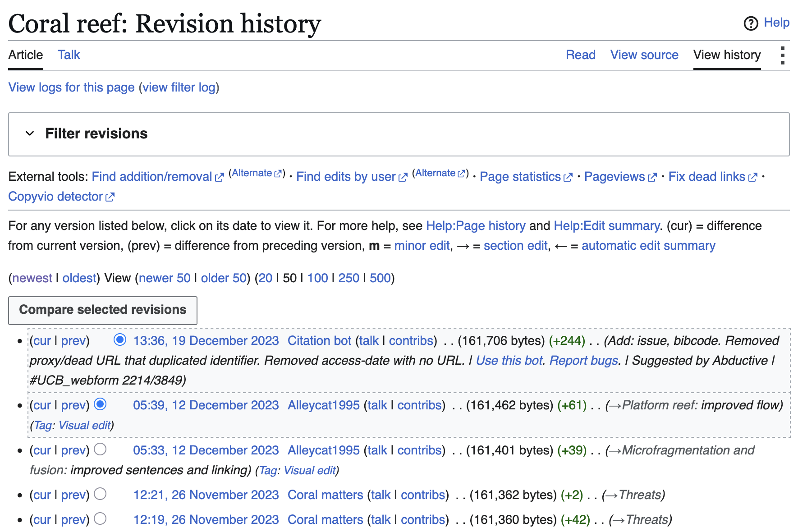
Task: Switch to the Article tab
Action: point(26,55)
